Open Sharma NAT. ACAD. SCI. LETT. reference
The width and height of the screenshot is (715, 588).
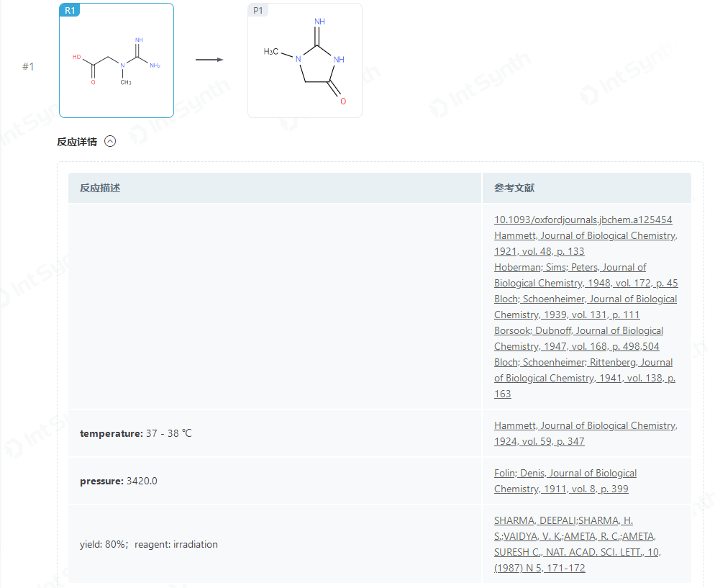click(x=578, y=544)
